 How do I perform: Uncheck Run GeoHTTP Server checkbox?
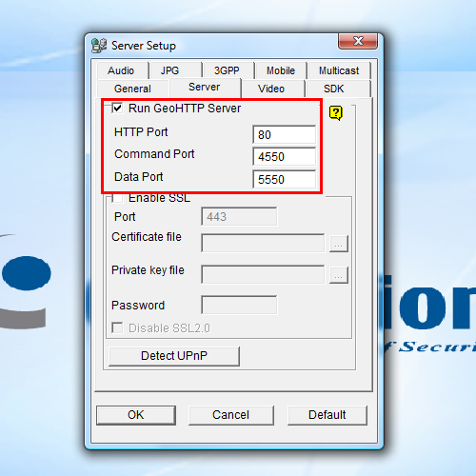pos(117,108)
